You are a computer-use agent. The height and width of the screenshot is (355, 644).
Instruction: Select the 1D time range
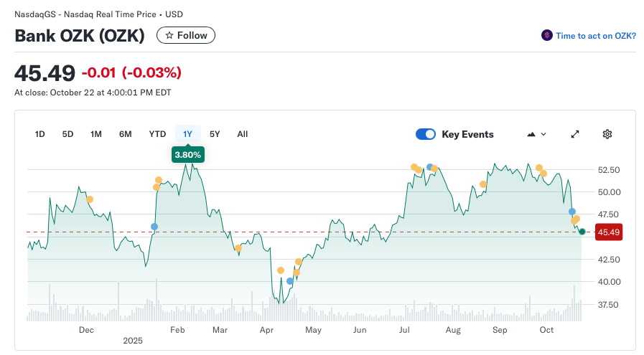coord(40,134)
